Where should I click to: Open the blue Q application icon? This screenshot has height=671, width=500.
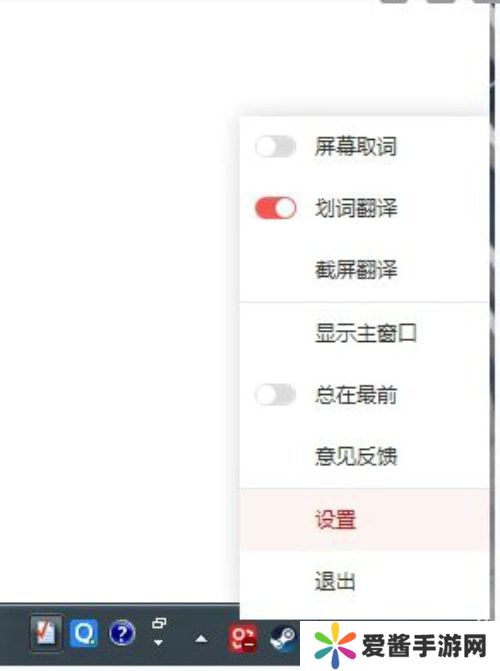coord(83,634)
